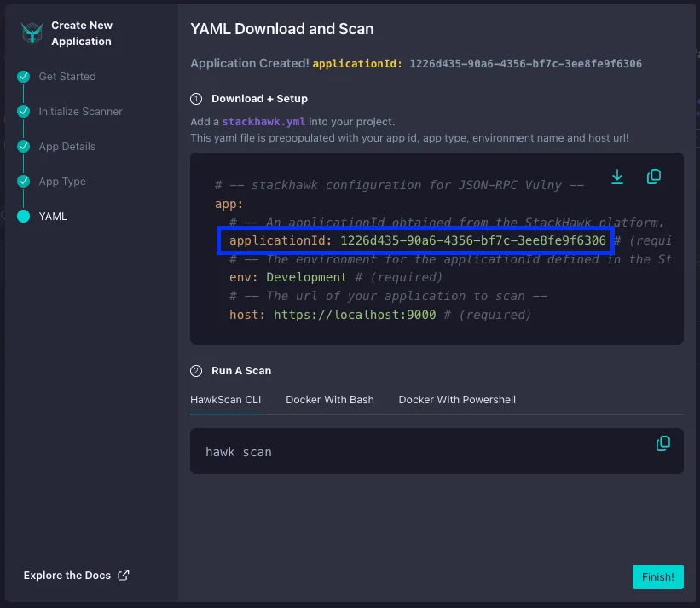
Task: Copy the hawk scan command with its copy icon
Action: 663,443
